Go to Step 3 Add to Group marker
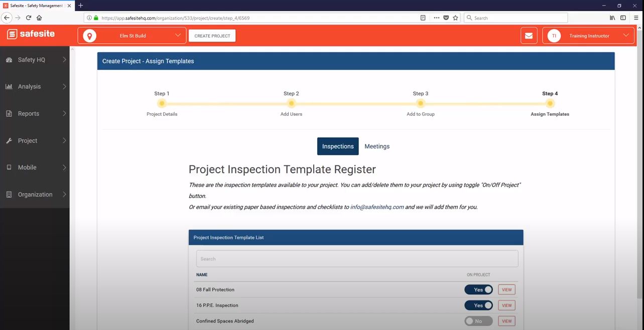This screenshot has height=330, width=644. (421, 104)
